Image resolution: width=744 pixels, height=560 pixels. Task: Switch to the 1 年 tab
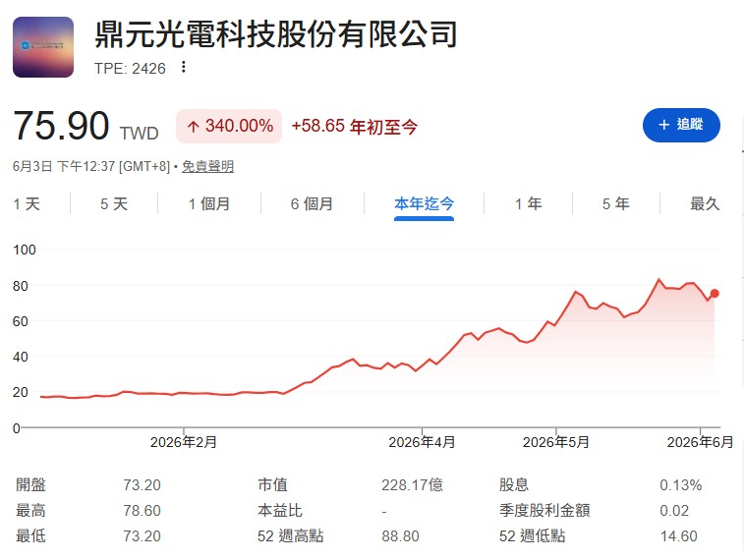pyautogui.click(x=528, y=204)
